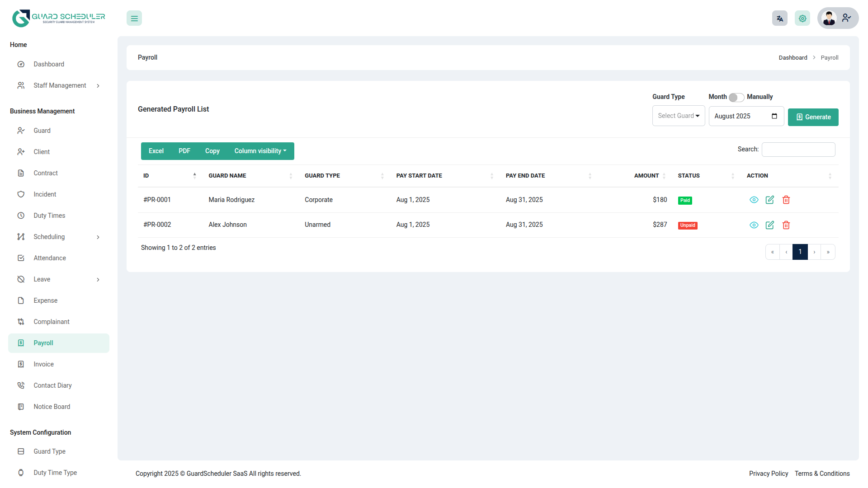Select the Incident menu item icon
The width and height of the screenshot is (868, 488).
pos(21,194)
